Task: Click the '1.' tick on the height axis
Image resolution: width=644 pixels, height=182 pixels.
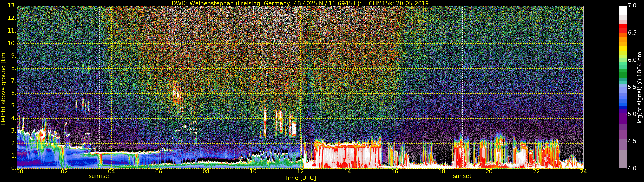Action: coord(13,156)
